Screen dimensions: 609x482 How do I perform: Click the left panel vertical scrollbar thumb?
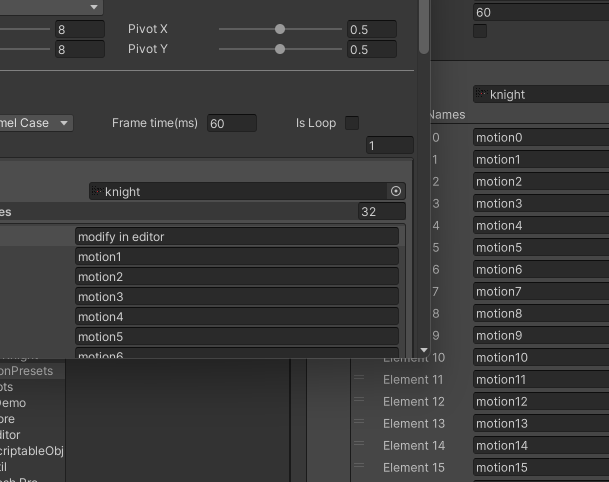click(x=424, y=25)
